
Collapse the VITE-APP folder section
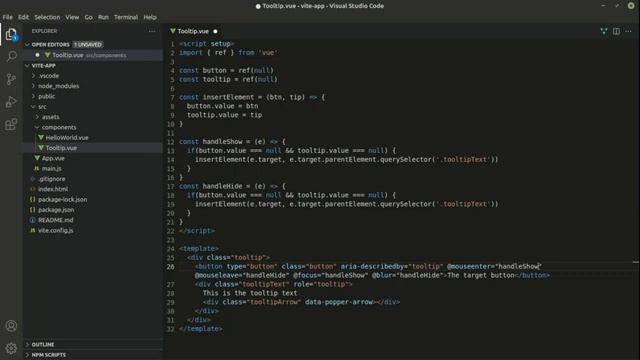coord(27,66)
